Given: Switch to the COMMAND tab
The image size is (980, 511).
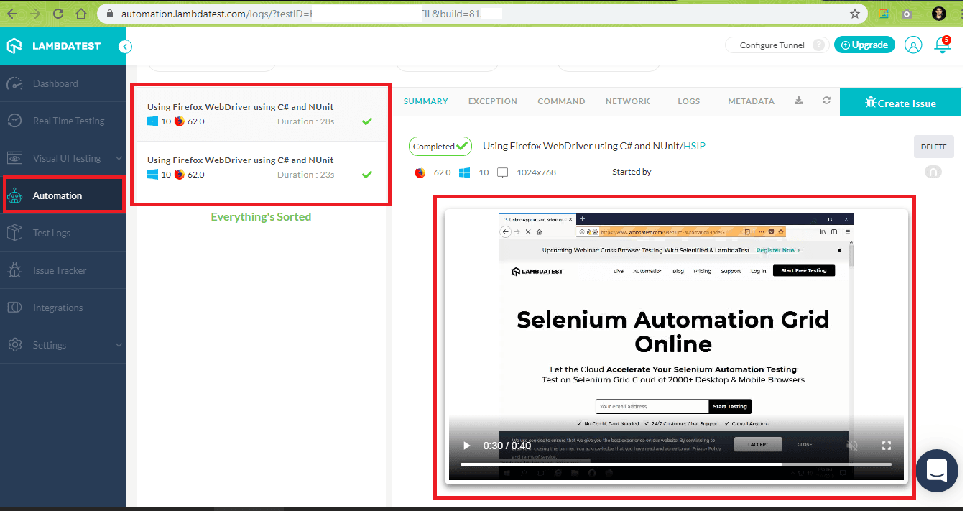Looking at the screenshot, I should (561, 101).
